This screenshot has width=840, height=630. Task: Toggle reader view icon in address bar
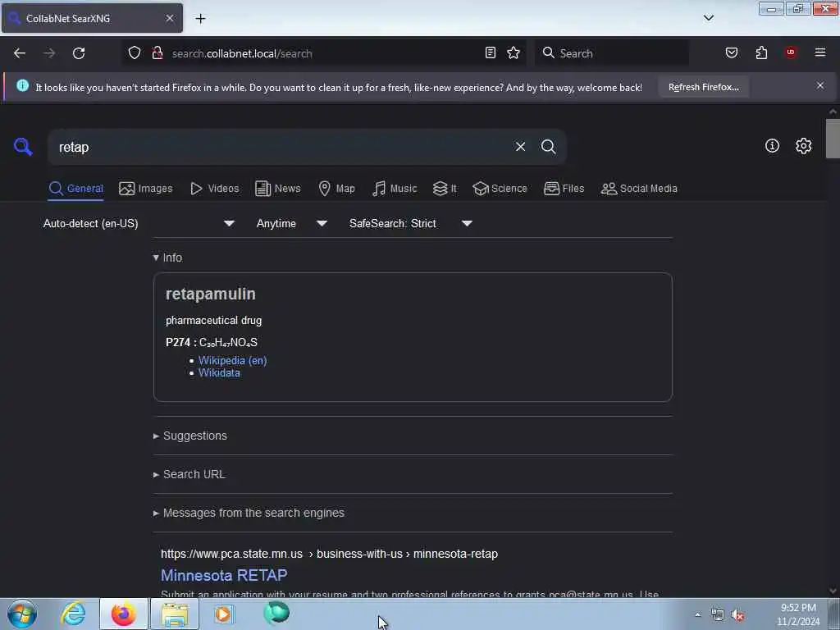(491, 53)
